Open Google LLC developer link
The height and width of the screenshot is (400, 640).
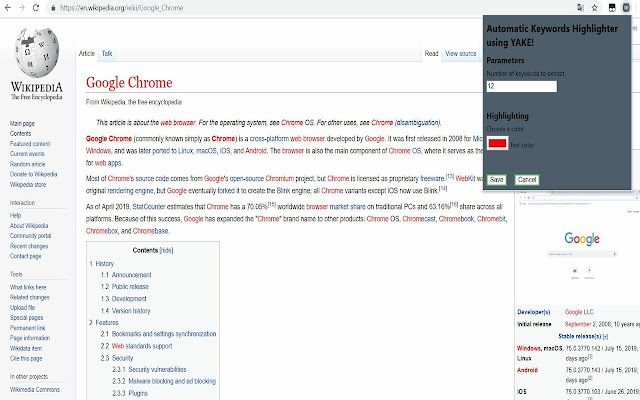click(579, 312)
